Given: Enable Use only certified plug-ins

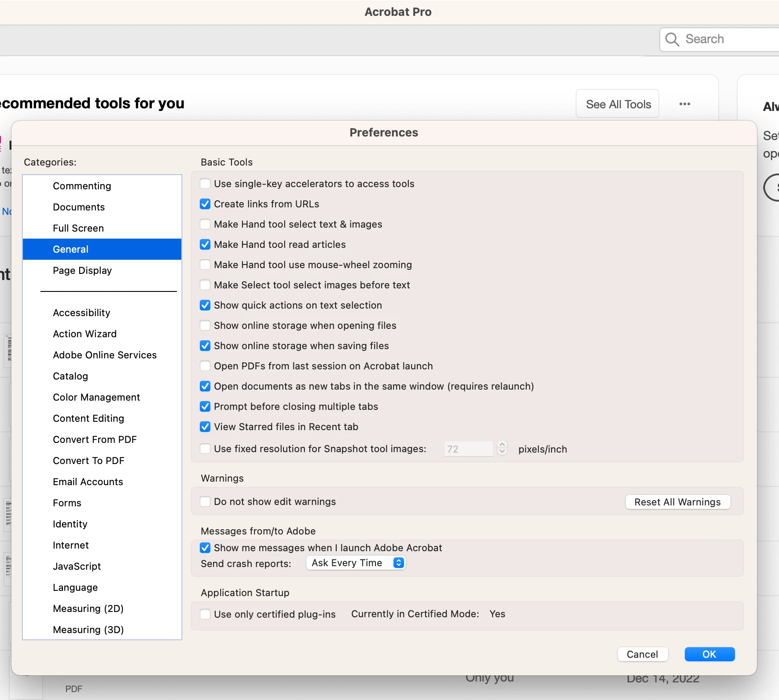Looking at the screenshot, I should 205,614.
